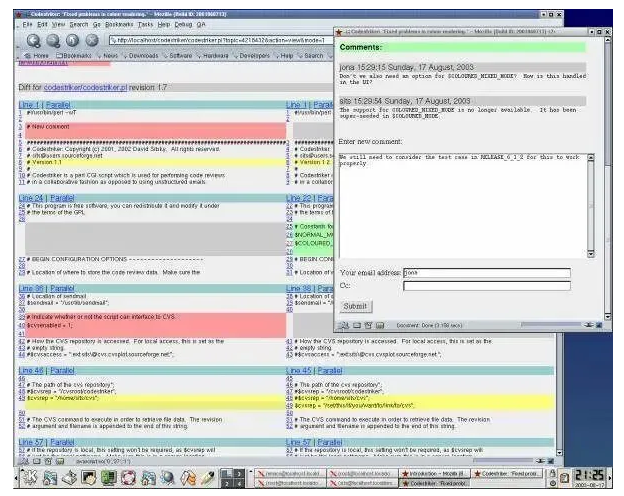Click the URL address bar
The height and width of the screenshot is (496, 624).
pos(221,40)
